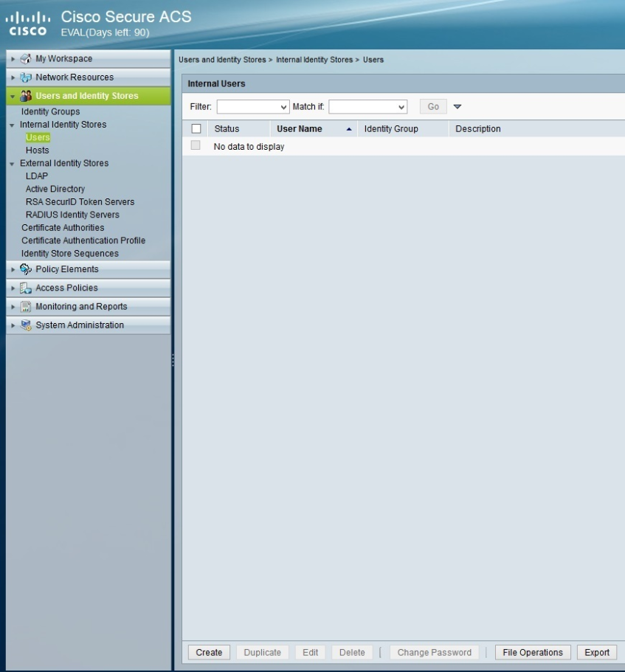Click the Change Password button

(434, 652)
